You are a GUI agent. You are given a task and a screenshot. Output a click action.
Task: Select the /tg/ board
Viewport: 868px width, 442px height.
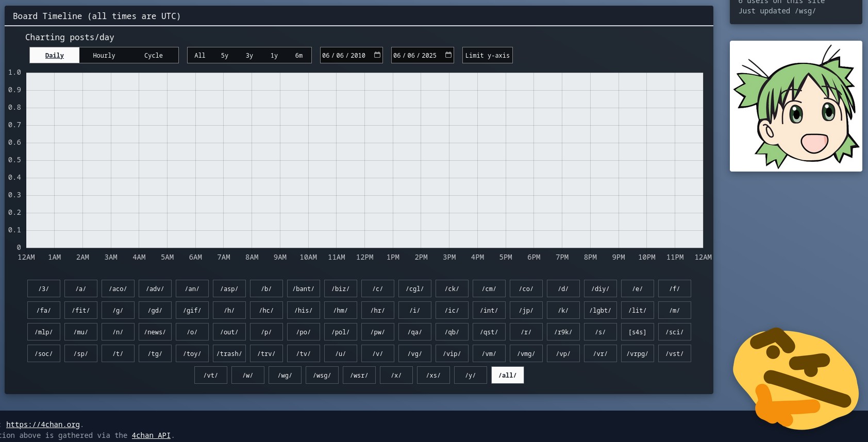pos(155,353)
